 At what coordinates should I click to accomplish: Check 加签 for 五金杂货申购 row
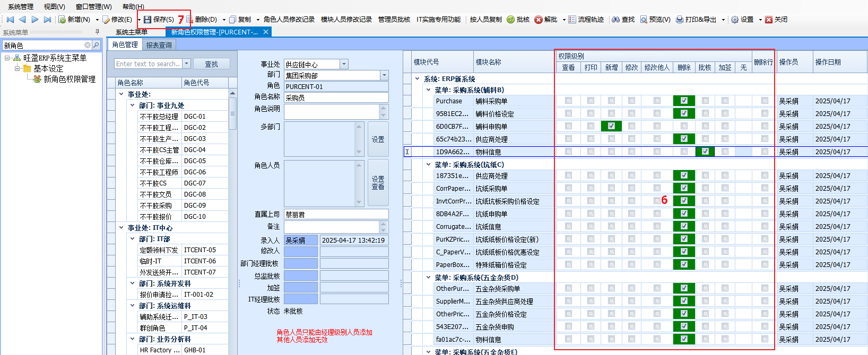click(725, 326)
